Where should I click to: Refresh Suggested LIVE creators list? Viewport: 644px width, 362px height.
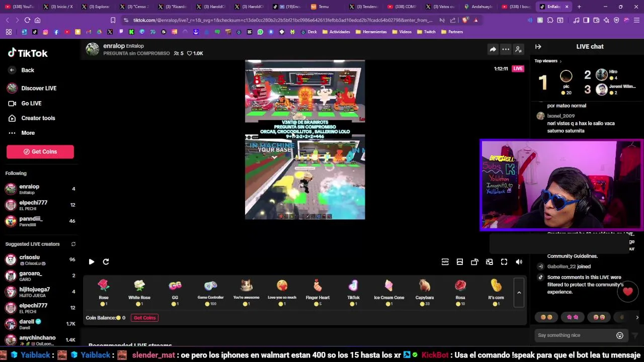point(73,244)
